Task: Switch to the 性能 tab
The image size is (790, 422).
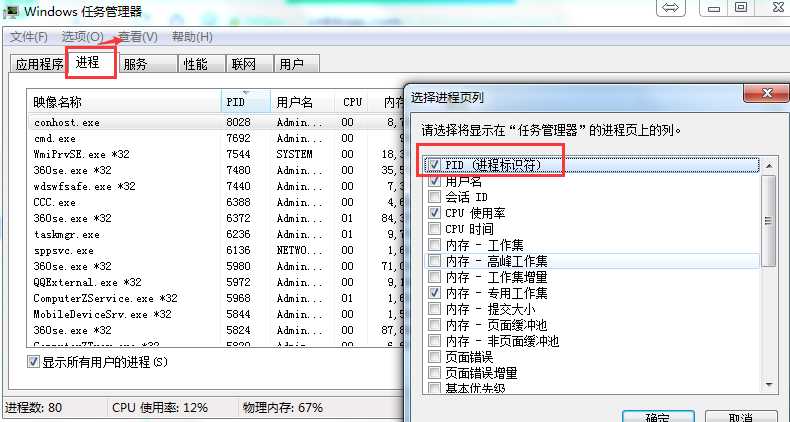Action: click(x=201, y=64)
